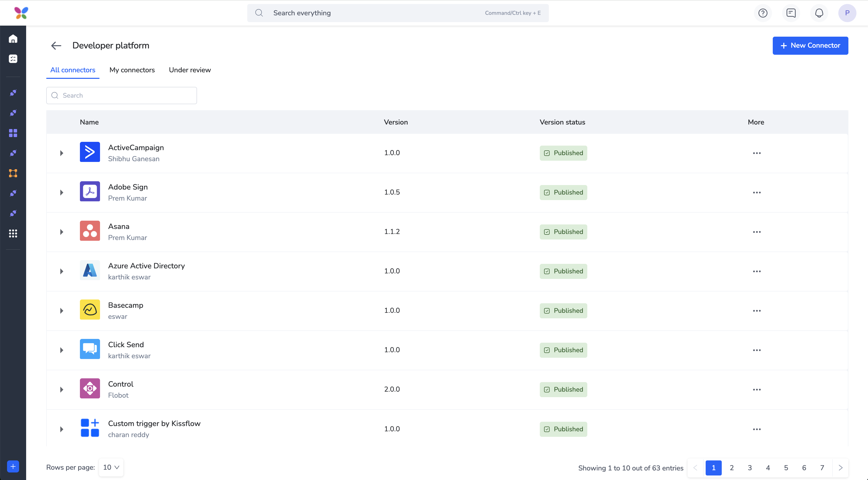Image resolution: width=868 pixels, height=480 pixels.
Task: Open more options for Adobe Sign
Action: [x=757, y=193]
